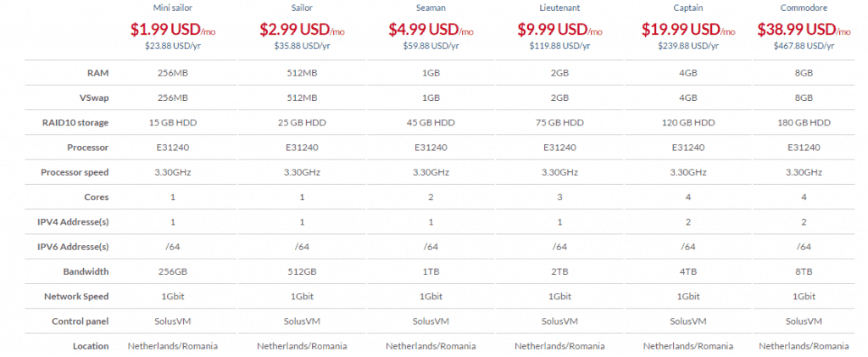Click the $9.99 USD/mo price
The image size is (868, 357).
pyautogui.click(x=559, y=30)
